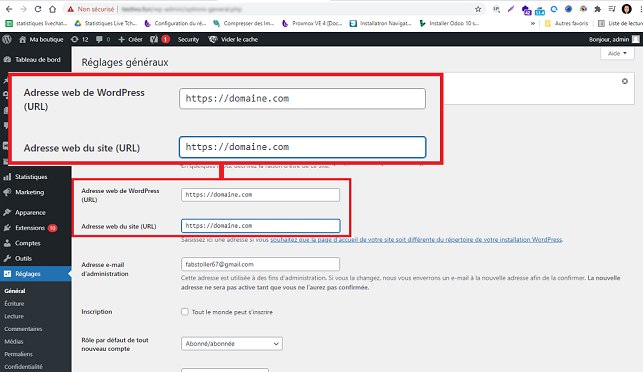Click the Non sécurisé warning indicator

[x=91, y=9]
